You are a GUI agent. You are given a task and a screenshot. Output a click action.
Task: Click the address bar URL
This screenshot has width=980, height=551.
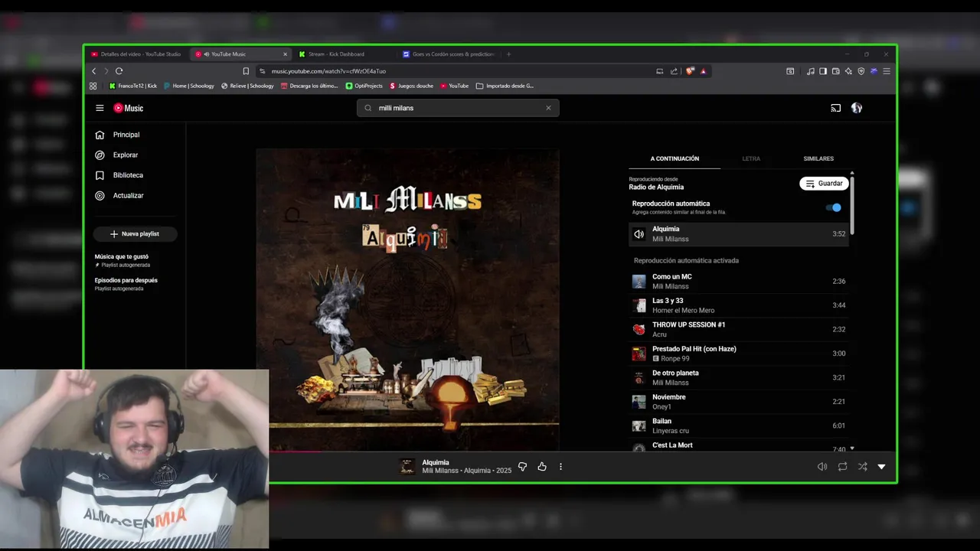tap(328, 71)
